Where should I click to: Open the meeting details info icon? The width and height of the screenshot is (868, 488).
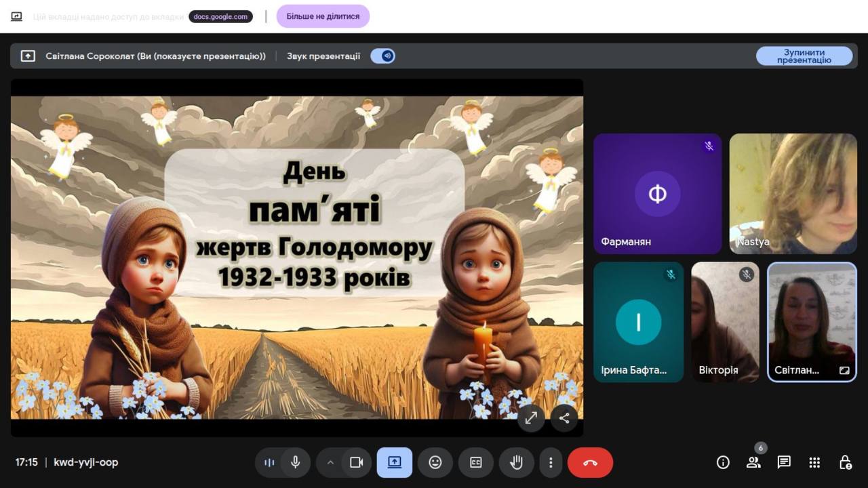pyautogui.click(x=723, y=462)
